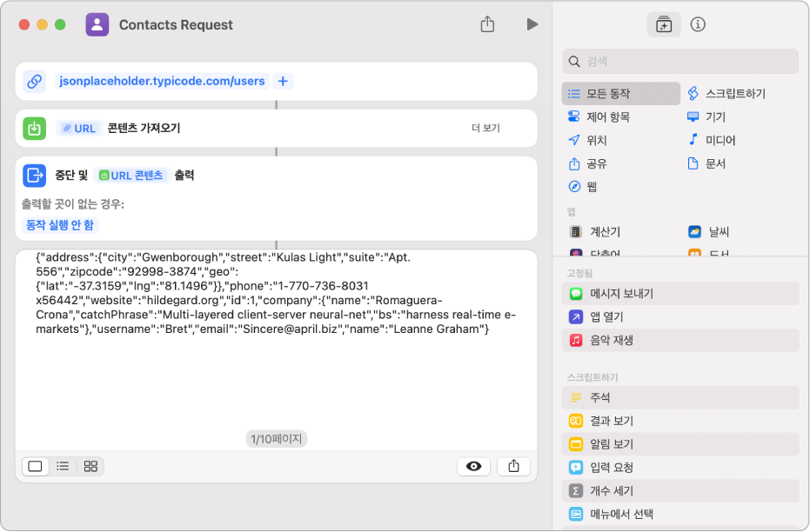This screenshot has height=532, width=810.
Task: Select the 문서 category
Action: point(706,163)
